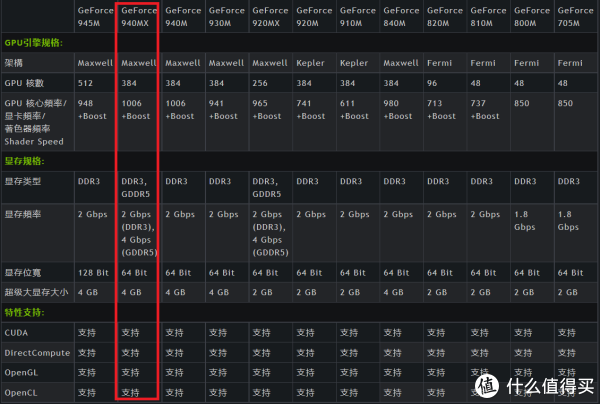The image size is (600, 404).
Task: Click 'Maxwell' in the 840M column
Action: coord(401,63)
